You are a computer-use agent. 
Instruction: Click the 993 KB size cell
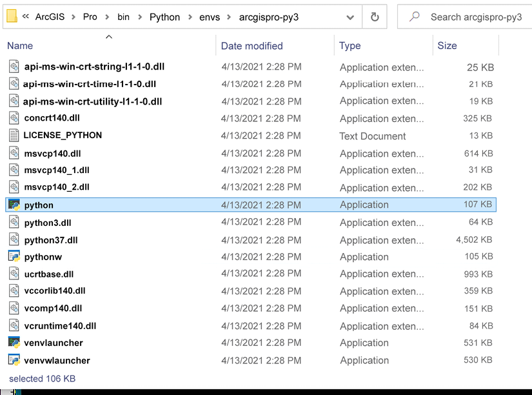coord(478,274)
